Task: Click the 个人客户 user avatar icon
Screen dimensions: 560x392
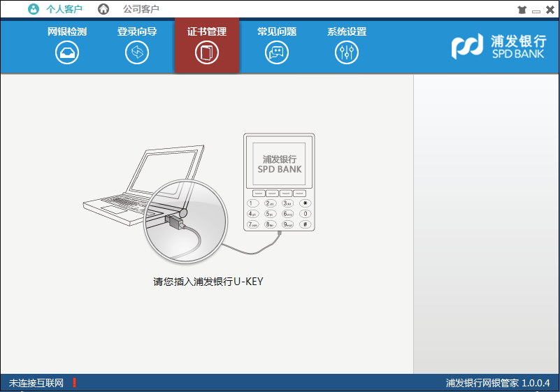Action: (x=34, y=9)
